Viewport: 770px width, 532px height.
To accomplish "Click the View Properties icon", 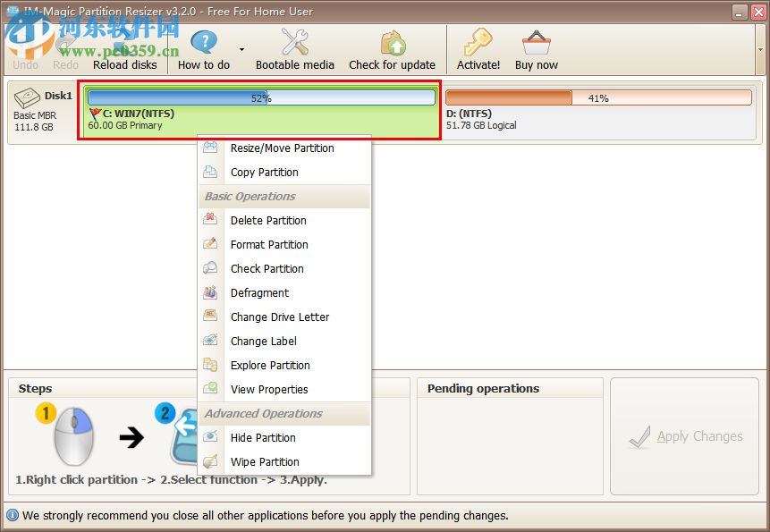I will (x=210, y=388).
